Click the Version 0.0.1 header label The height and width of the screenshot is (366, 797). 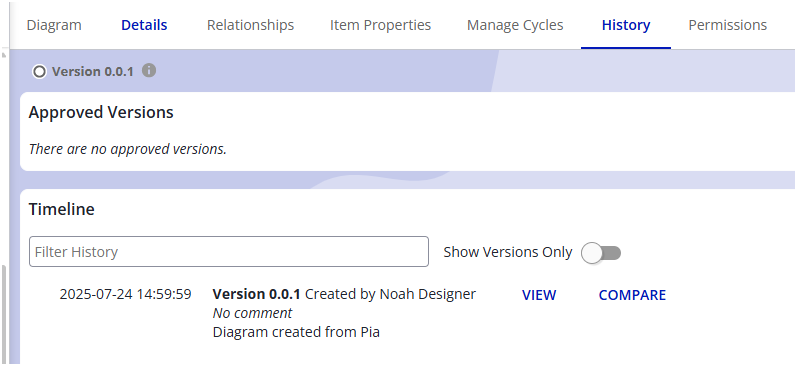point(93,72)
